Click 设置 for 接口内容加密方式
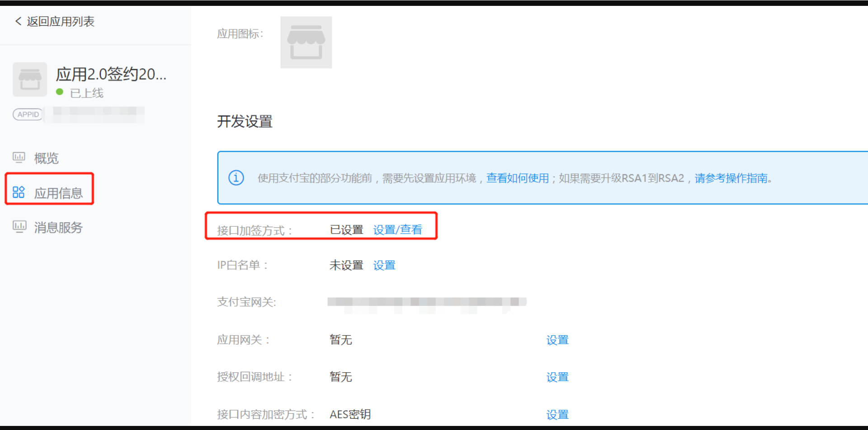Screen dimensions: 868x430 557,414
